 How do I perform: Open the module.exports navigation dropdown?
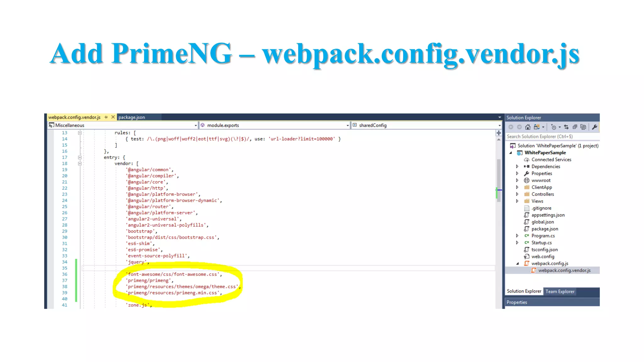275,125
